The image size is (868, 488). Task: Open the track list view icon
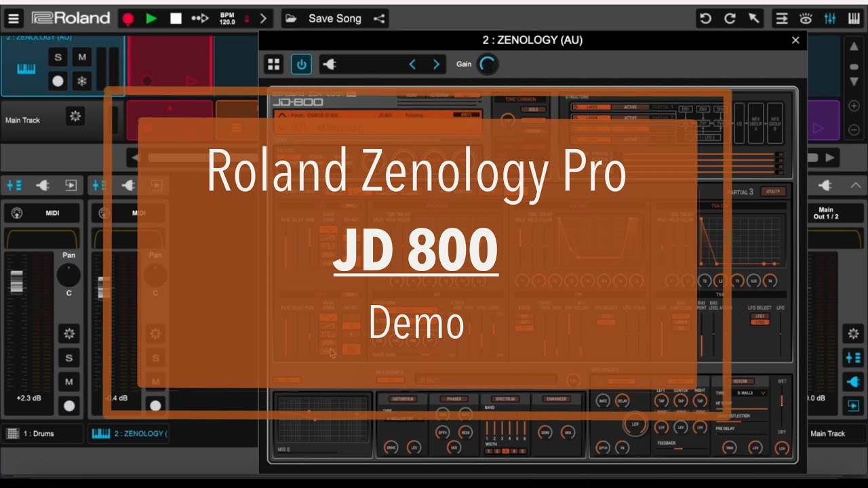tap(782, 18)
